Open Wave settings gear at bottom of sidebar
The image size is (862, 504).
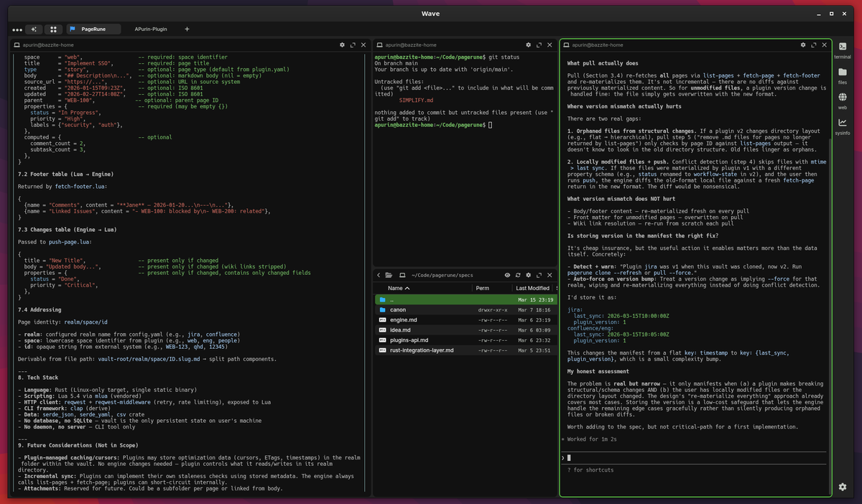pos(842,487)
